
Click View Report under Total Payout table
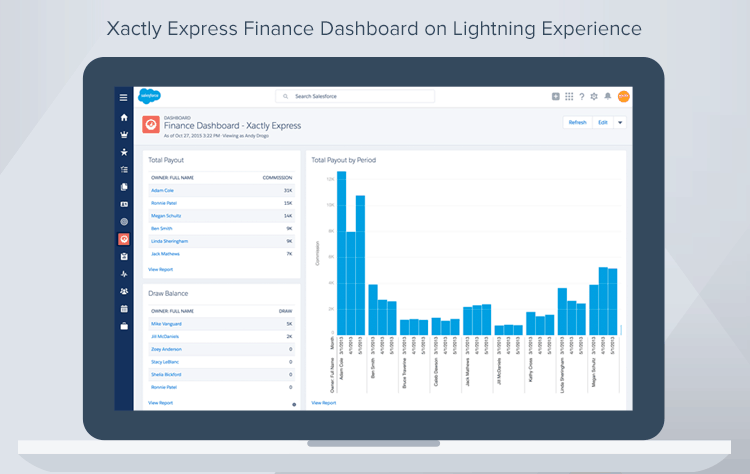(160, 269)
